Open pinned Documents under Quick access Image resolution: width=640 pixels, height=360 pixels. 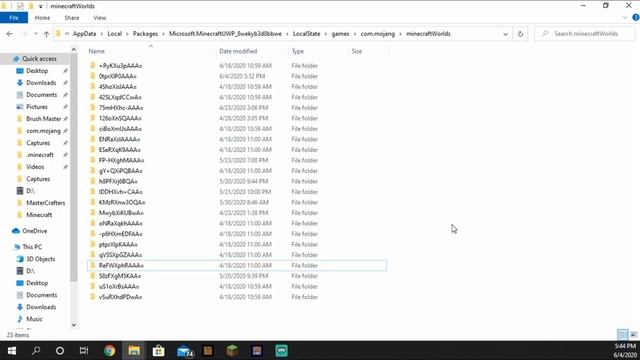[x=41, y=95]
